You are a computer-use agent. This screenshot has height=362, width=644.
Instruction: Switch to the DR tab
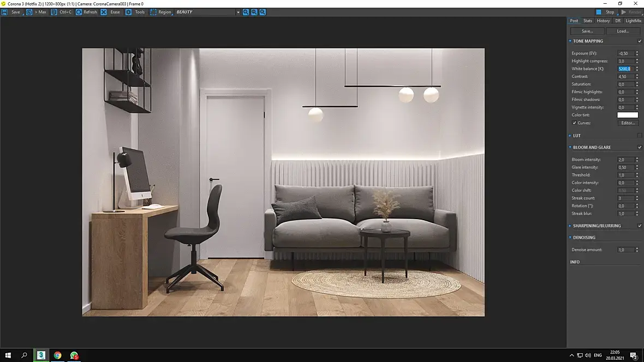point(618,21)
